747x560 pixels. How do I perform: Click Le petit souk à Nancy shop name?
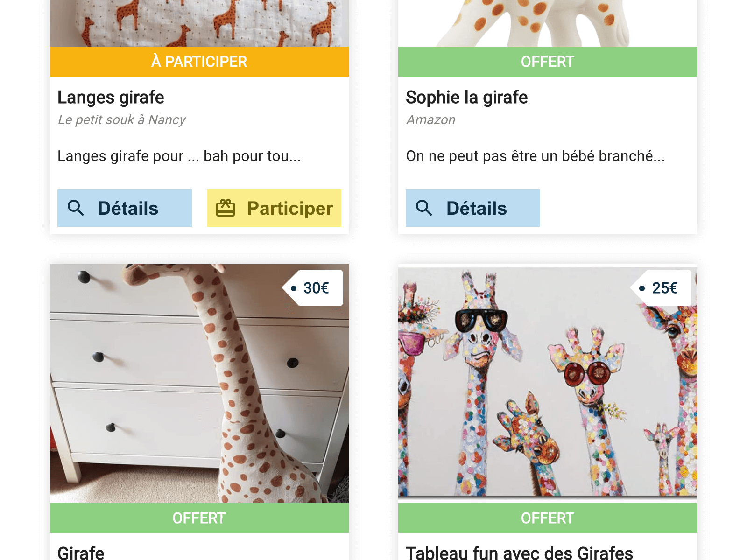(122, 120)
